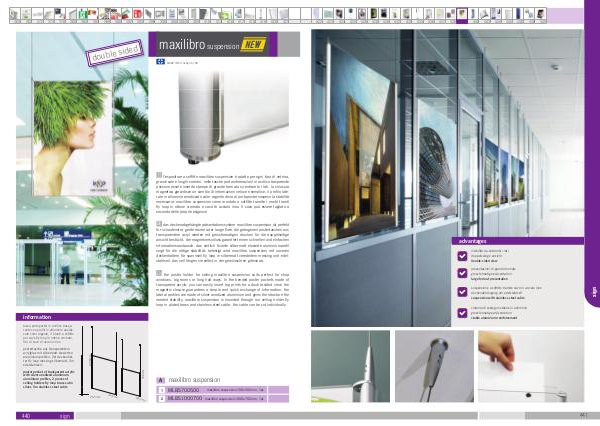Select product code MLBS700500
The width and height of the screenshot is (600, 426).
pos(183,390)
